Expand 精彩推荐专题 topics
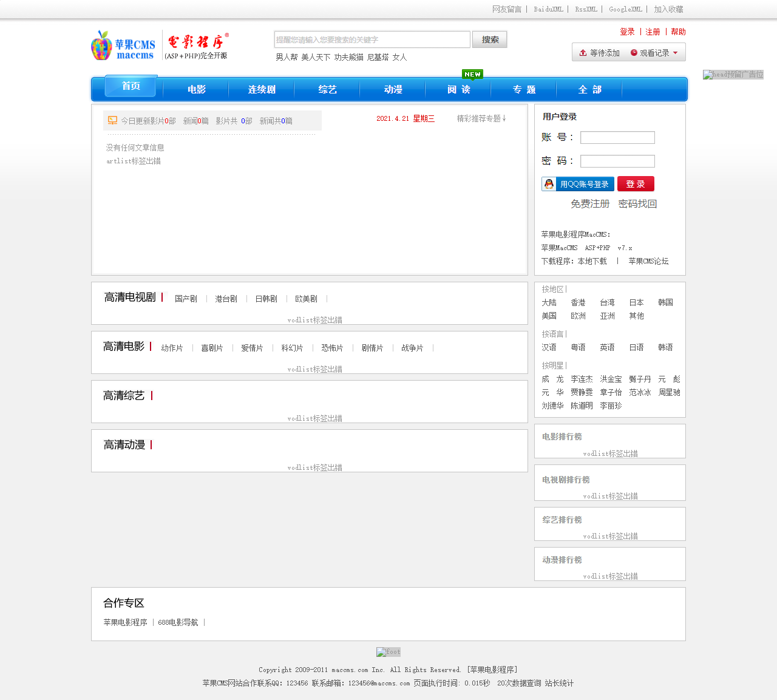777x700 pixels. coord(481,118)
